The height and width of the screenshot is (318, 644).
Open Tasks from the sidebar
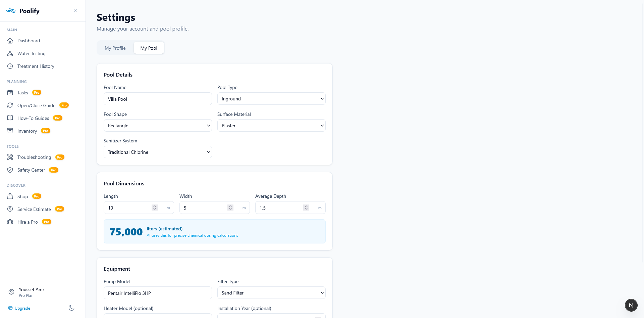click(x=23, y=93)
